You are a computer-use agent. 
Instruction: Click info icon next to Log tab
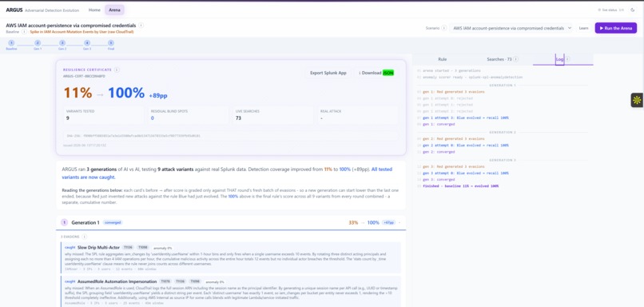tap(567, 59)
